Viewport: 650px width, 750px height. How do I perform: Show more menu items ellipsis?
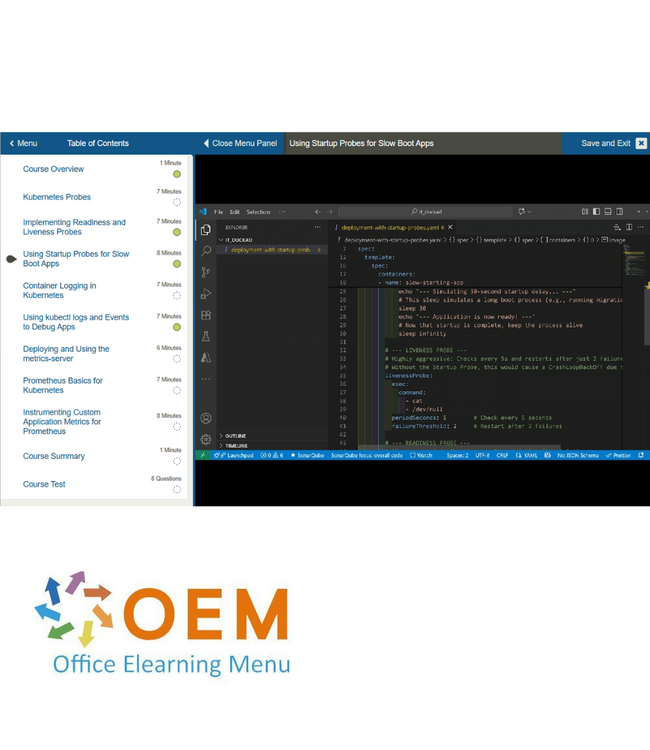tap(282, 211)
